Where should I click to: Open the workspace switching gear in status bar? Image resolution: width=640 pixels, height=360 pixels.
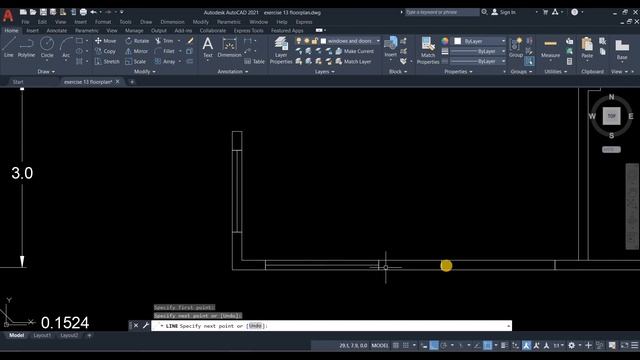572,345
